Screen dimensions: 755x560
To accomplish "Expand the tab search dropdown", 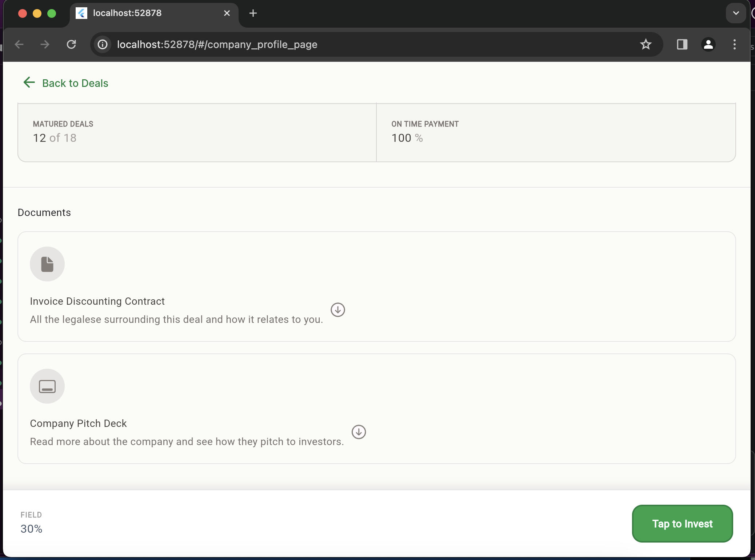I will 736,13.
